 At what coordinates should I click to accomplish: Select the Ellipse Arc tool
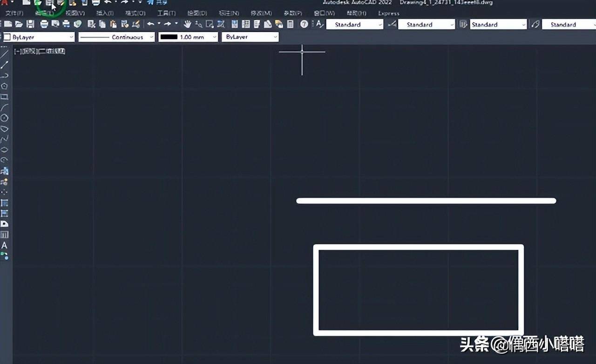pyautogui.click(x=5, y=160)
